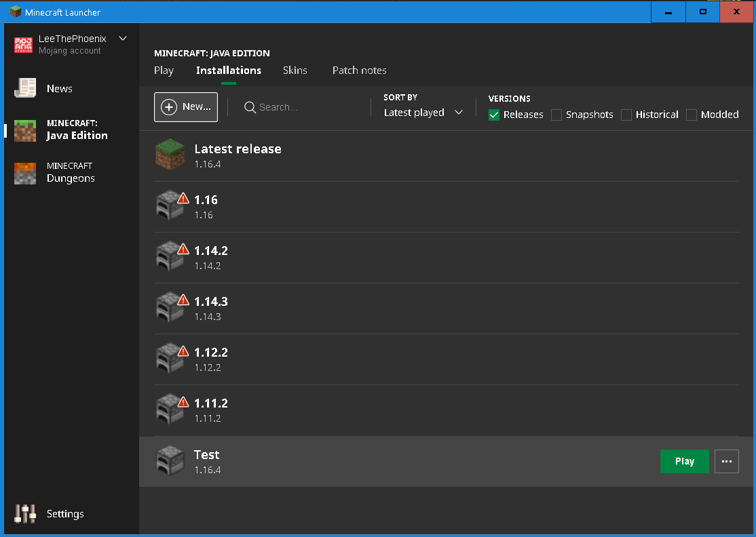
Task: Open the Patch notes tab
Action: coord(359,71)
